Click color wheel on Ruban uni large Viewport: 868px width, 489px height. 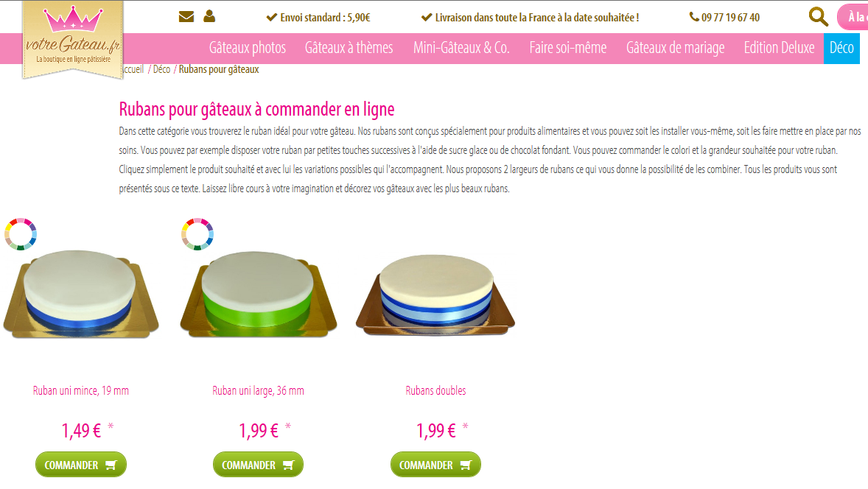pyautogui.click(x=197, y=234)
